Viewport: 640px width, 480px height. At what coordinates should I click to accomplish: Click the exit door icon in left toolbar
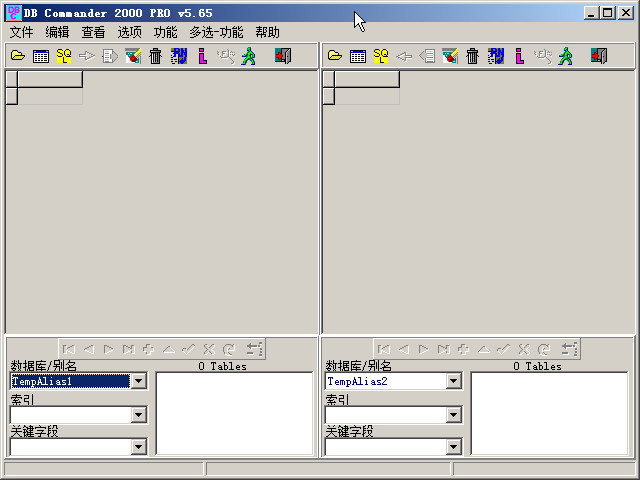(283, 56)
